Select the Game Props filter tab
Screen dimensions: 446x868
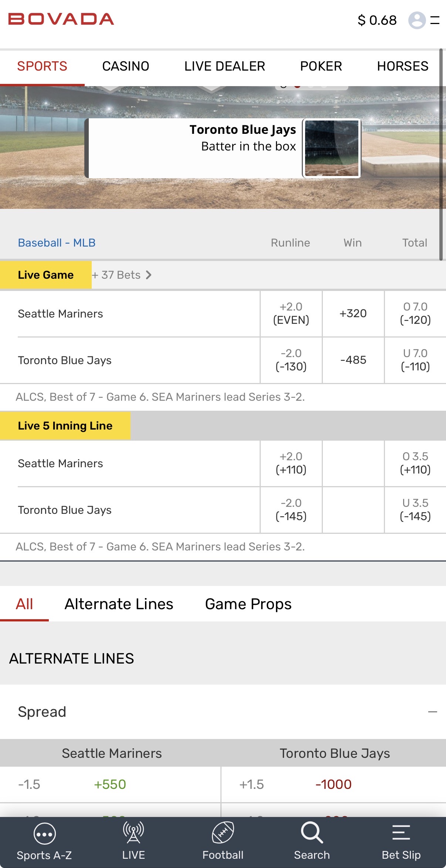tap(248, 604)
